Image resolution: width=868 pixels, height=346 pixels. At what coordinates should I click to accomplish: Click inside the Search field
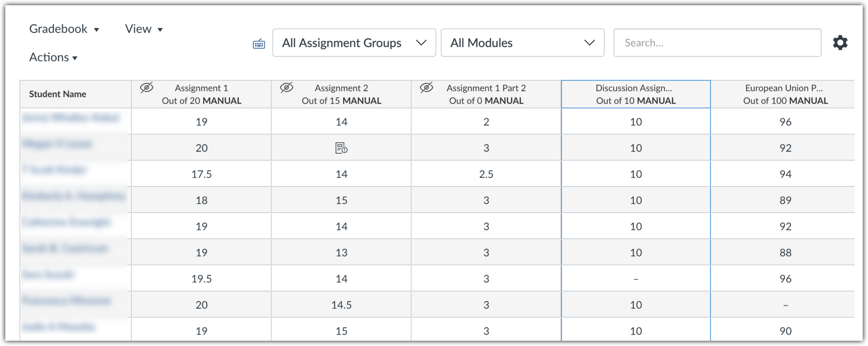point(717,42)
